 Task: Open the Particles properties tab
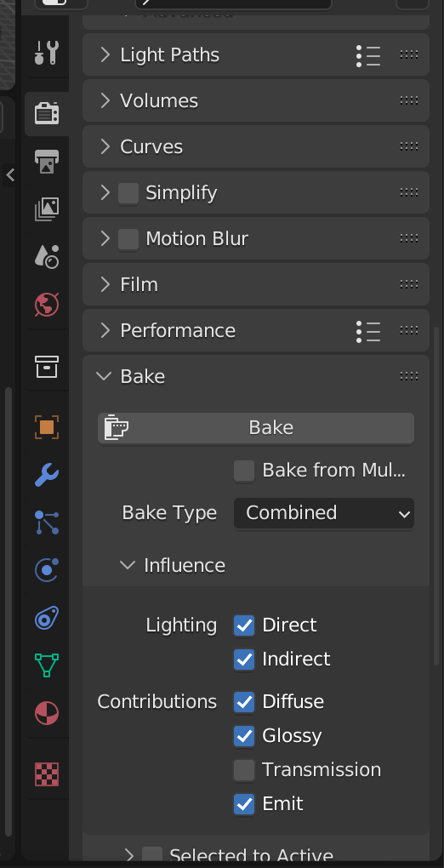[47, 523]
